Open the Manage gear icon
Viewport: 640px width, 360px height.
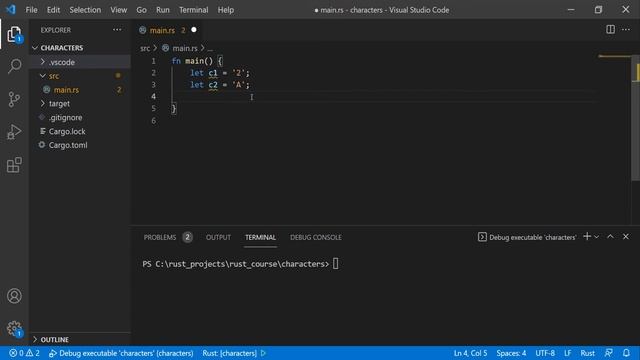(x=14, y=329)
